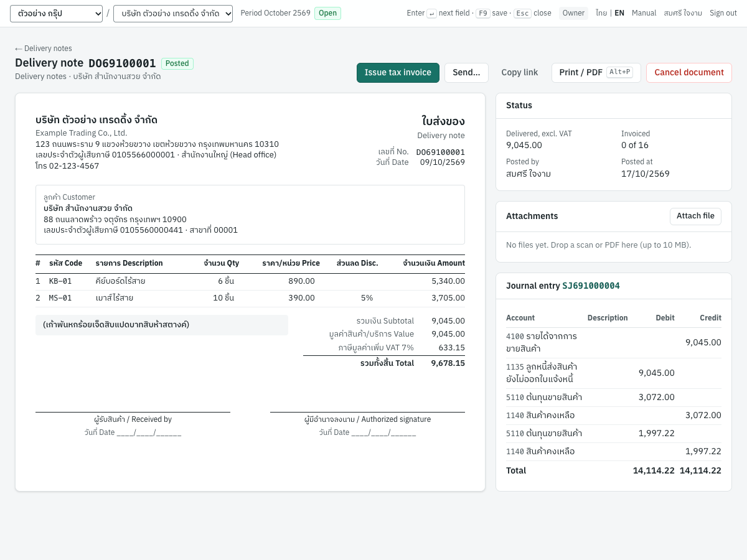This screenshot has width=747, height=560.
Task: Click the journal Total debit 14,114.22
Action: pyautogui.click(x=654, y=470)
